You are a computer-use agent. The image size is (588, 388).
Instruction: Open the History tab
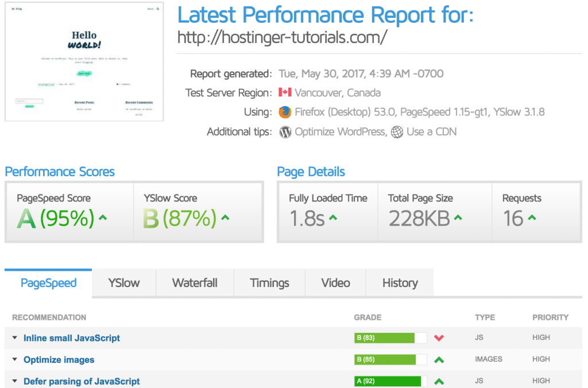pyautogui.click(x=400, y=283)
